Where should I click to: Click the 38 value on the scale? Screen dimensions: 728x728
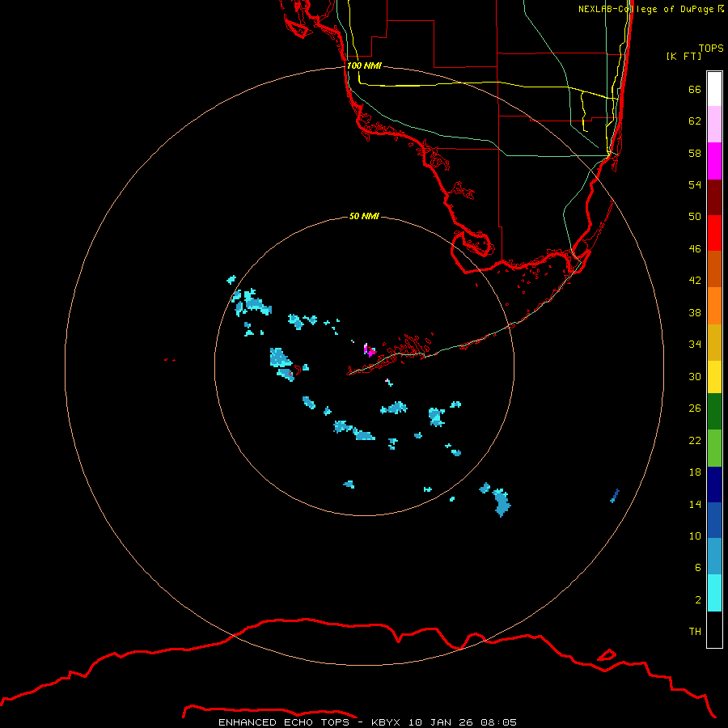point(695,312)
